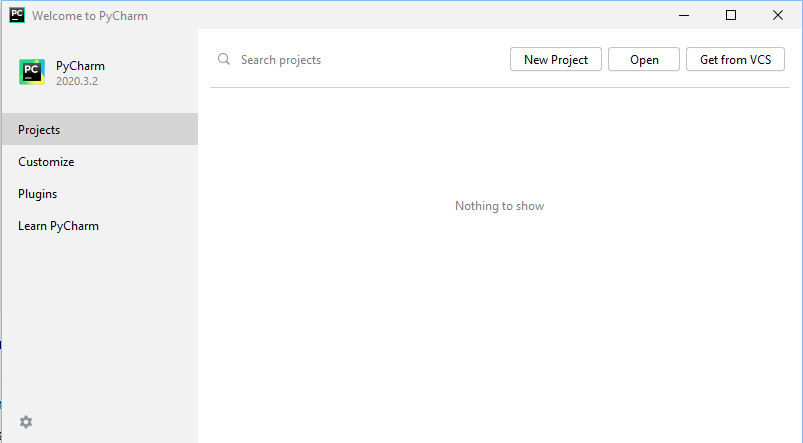Open the settings gear options menu
803x443 pixels.
26,422
